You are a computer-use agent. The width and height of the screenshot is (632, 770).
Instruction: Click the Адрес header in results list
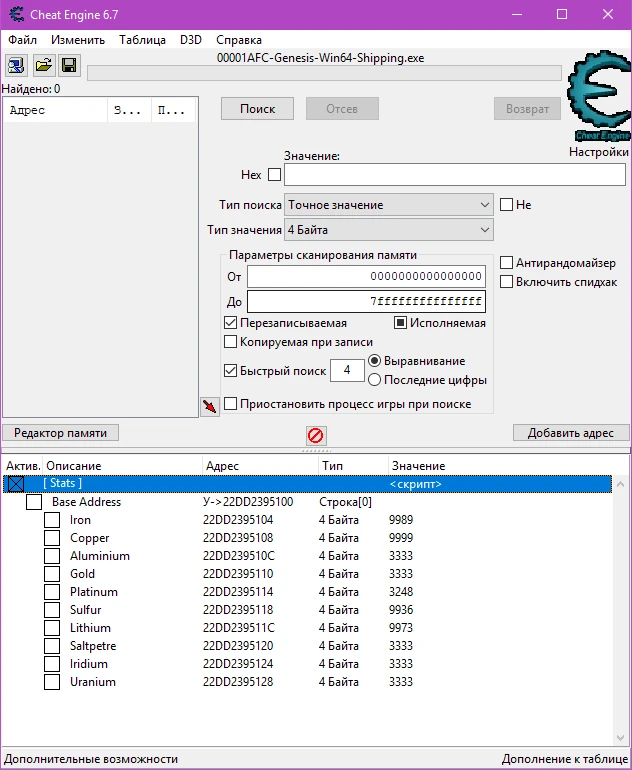tap(55, 110)
